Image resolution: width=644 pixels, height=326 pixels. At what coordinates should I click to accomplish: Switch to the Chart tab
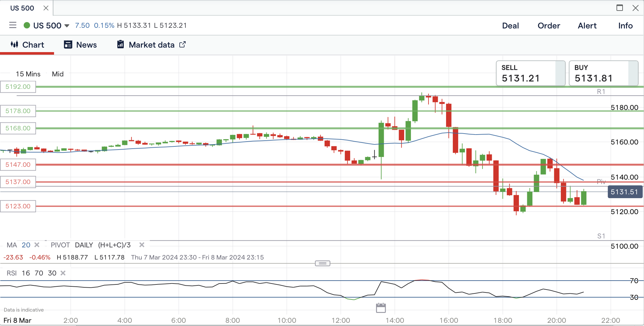pyautogui.click(x=27, y=45)
